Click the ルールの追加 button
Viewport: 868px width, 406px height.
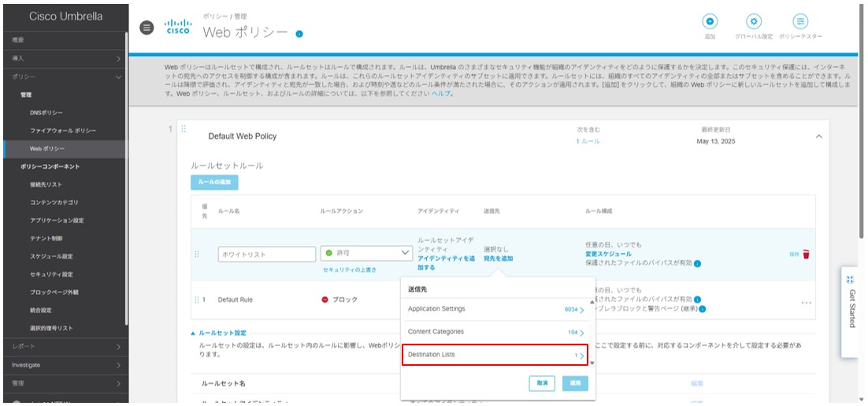[214, 182]
